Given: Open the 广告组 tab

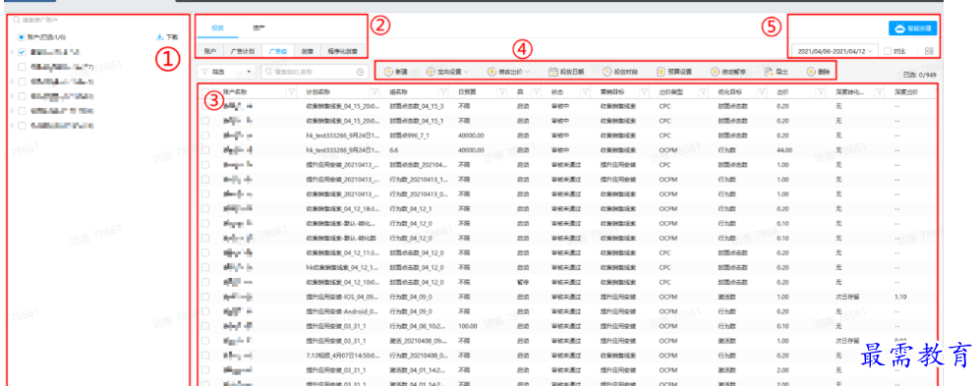Looking at the screenshot, I should pos(278,51).
